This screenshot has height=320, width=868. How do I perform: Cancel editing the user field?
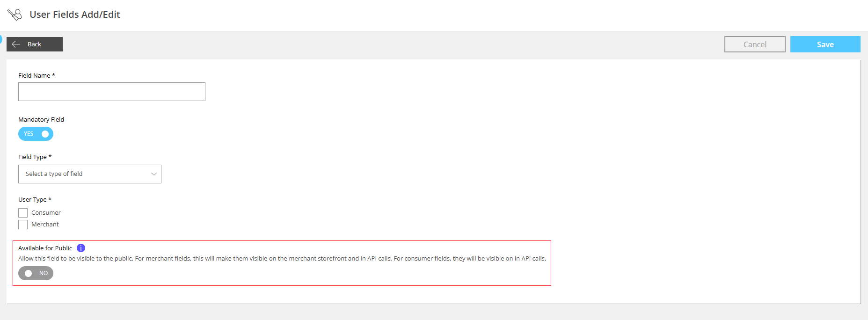pos(754,44)
